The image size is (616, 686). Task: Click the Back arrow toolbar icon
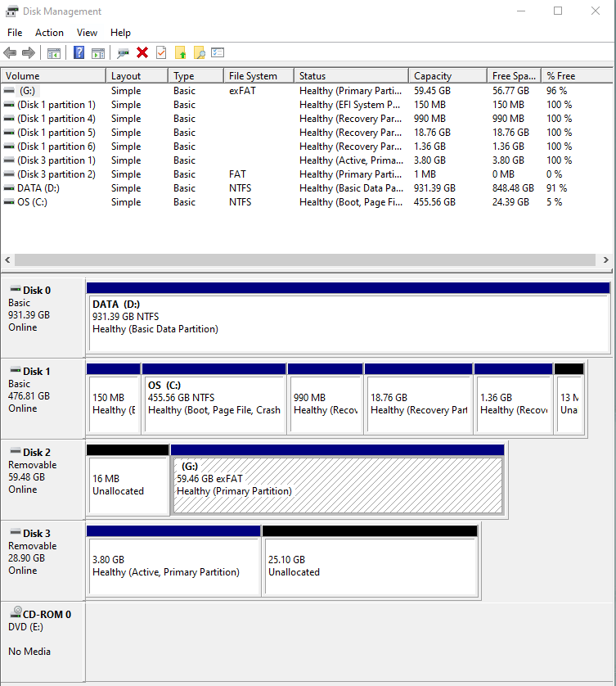tap(10, 53)
